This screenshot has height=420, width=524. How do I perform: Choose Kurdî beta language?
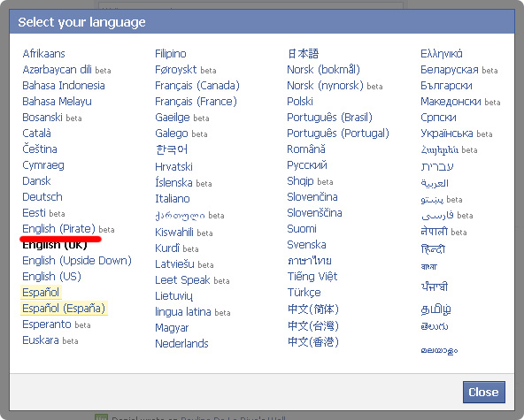point(167,248)
